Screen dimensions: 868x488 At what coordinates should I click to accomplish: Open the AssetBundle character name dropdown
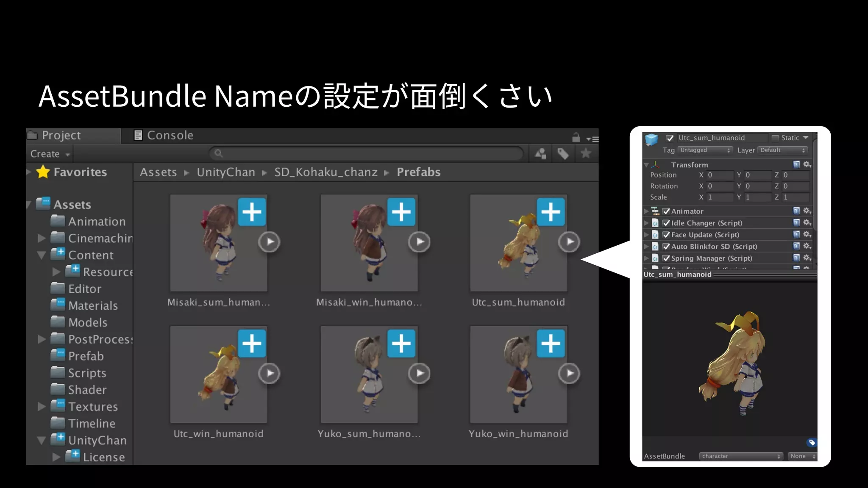tap(740, 456)
